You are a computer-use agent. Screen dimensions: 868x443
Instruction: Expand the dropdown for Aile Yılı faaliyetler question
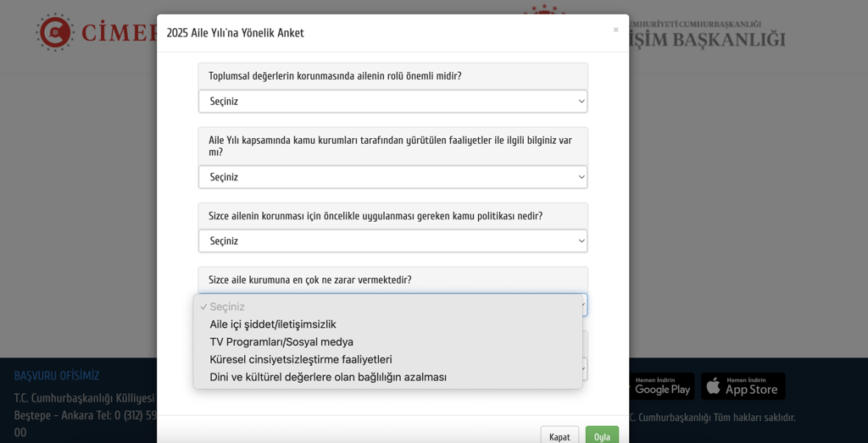(x=392, y=177)
